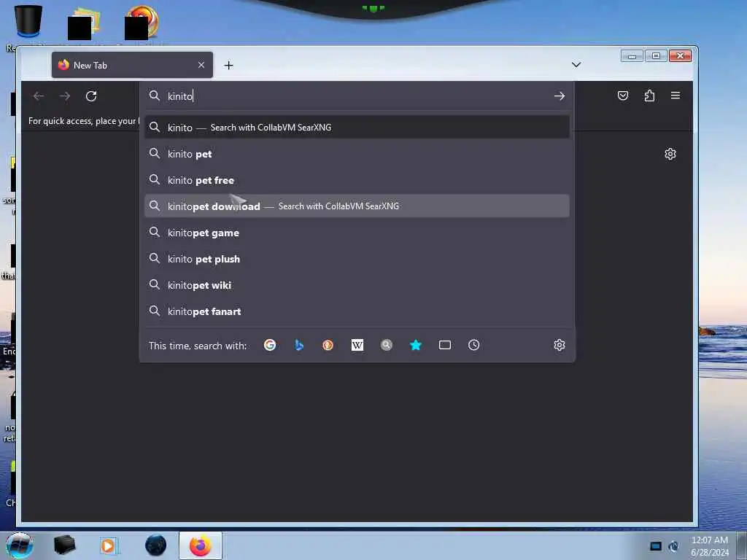
Task: Search this time with Wikipedia icon
Action: click(x=357, y=345)
